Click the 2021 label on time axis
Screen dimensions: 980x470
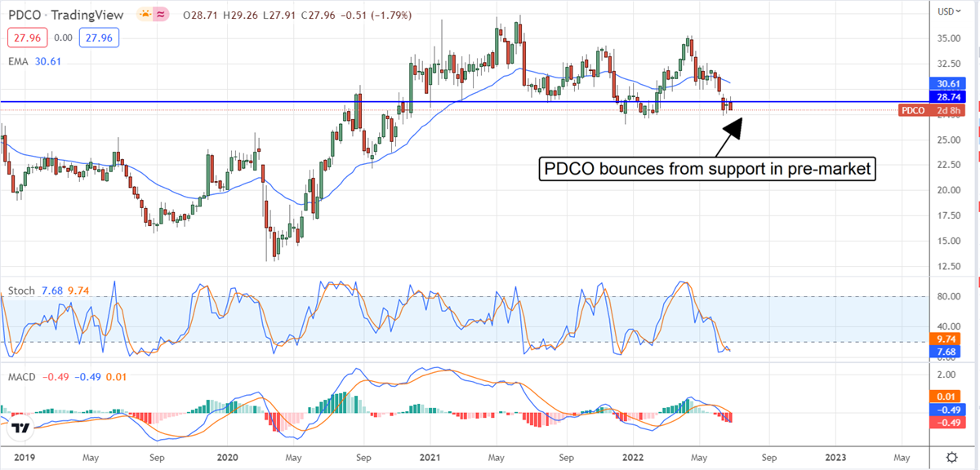[430, 458]
